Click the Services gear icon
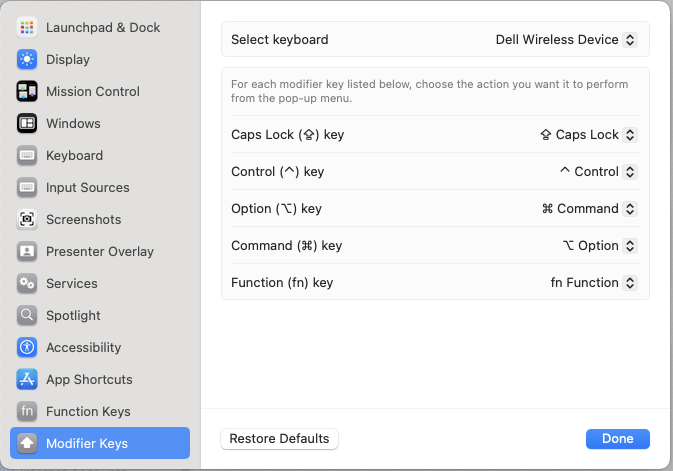 pyautogui.click(x=27, y=283)
